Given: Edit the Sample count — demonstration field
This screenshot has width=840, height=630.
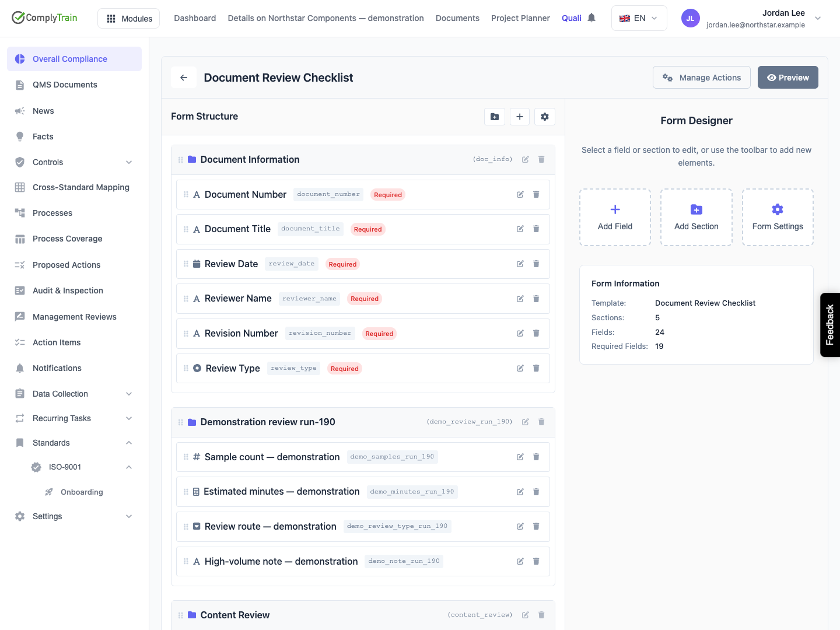Looking at the screenshot, I should point(520,457).
